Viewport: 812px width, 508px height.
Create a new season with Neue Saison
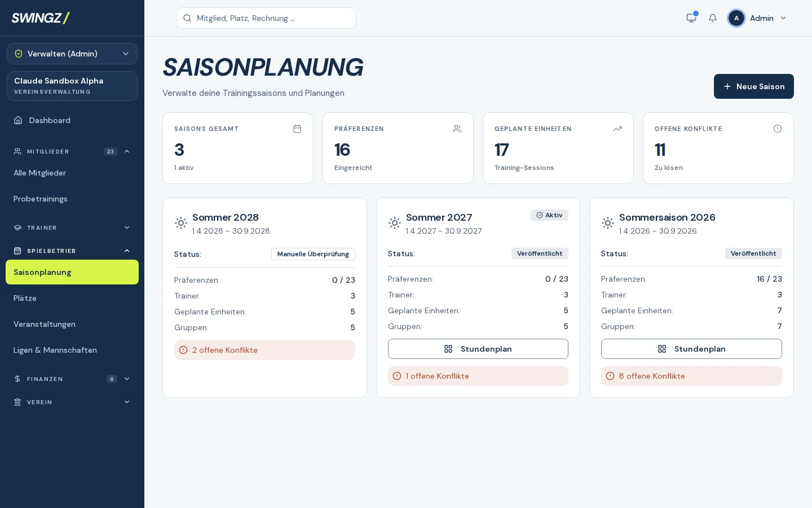pyautogui.click(x=754, y=86)
